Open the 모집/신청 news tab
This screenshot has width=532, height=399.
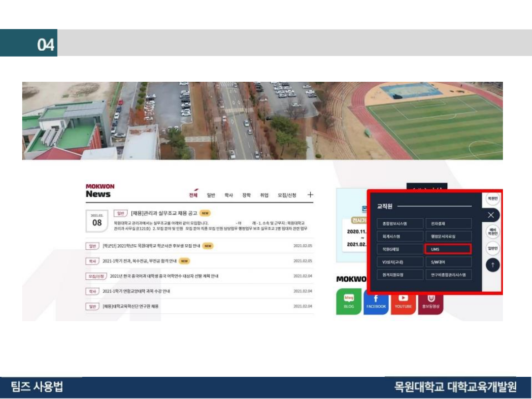[x=287, y=195]
